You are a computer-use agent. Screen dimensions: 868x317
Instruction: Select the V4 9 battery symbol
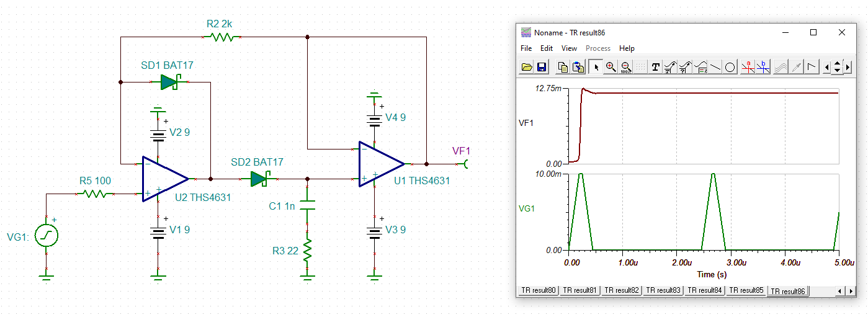coord(374,120)
